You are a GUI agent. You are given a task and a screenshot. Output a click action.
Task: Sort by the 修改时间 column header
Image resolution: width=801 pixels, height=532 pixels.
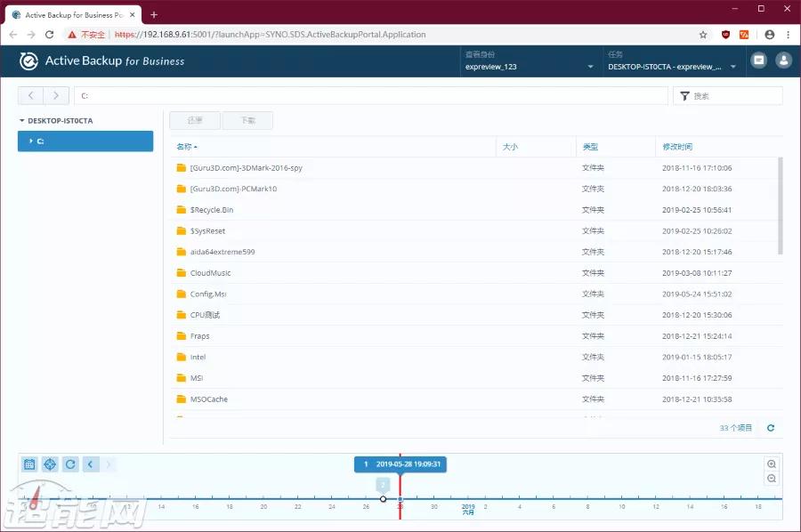coord(677,147)
